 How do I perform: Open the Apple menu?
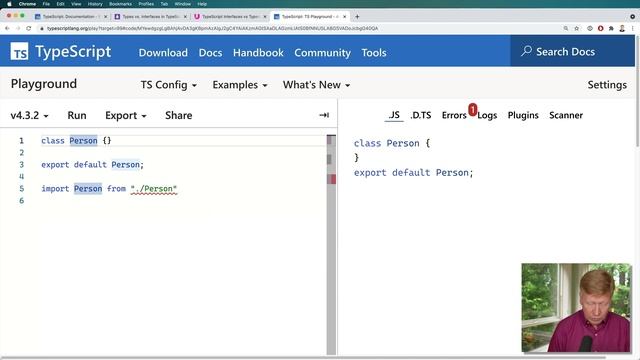click(x=9, y=4)
